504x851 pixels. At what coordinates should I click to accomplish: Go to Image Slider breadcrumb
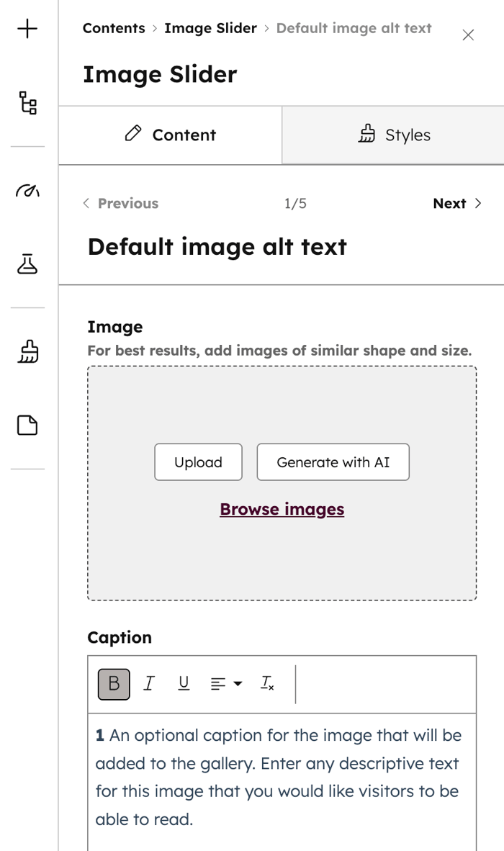click(210, 28)
